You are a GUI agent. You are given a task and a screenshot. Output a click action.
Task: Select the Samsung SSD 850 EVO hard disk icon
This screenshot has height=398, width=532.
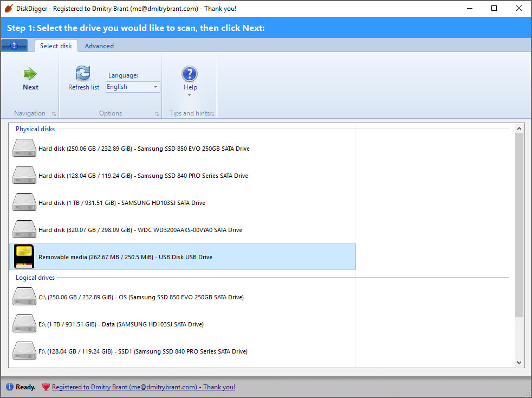(x=24, y=149)
